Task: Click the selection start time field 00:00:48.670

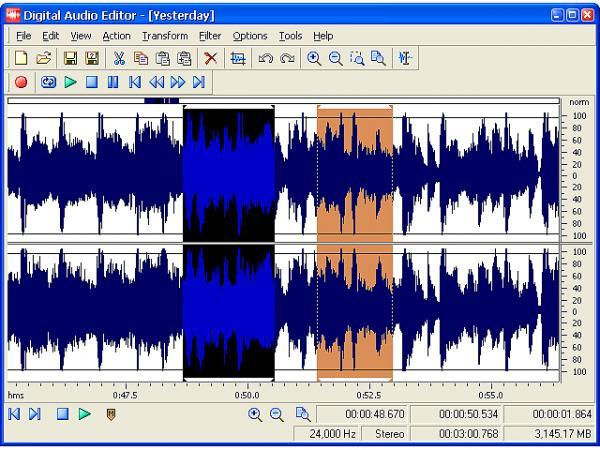Action: [361, 414]
